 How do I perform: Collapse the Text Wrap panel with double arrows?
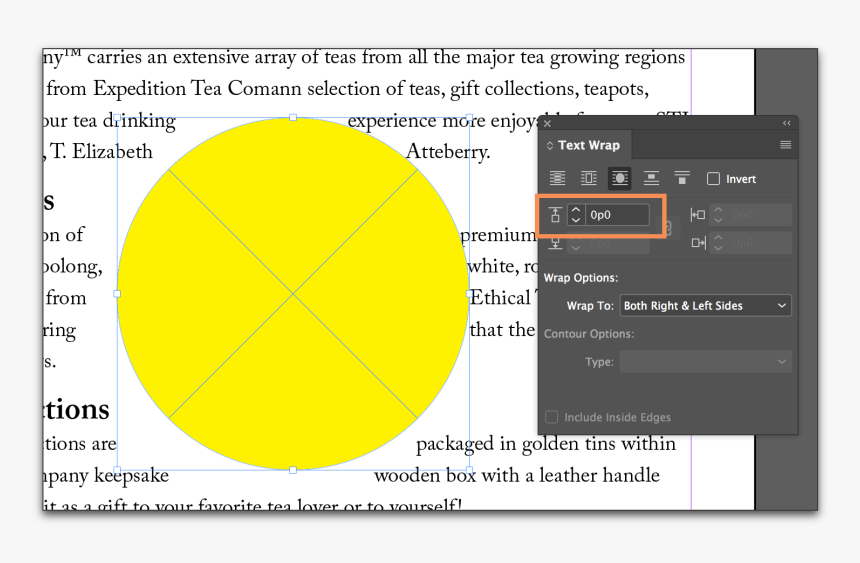[786, 123]
